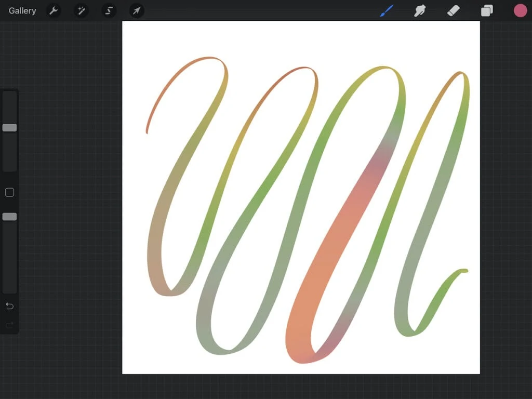Select the Eraser tool

pos(453,10)
